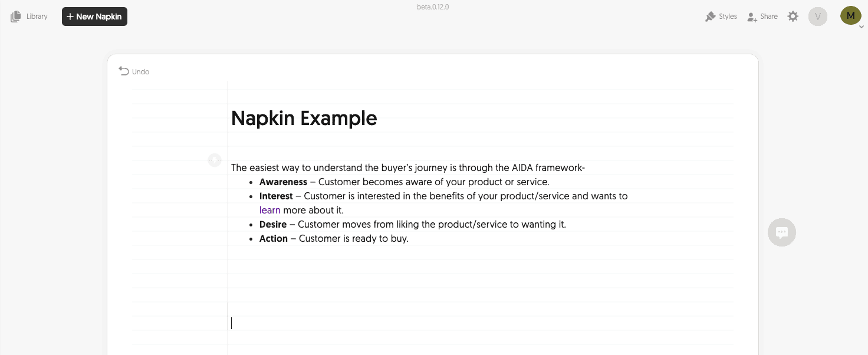Undo the last change
The height and width of the screenshot is (355, 868).
pos(134,71)
